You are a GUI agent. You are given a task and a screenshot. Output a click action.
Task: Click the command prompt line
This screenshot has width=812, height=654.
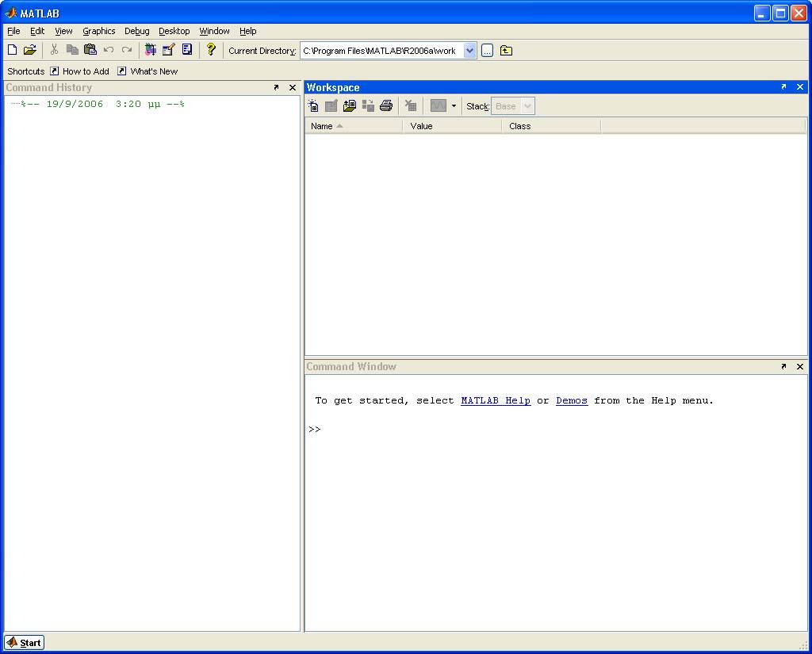pos(556,430)
